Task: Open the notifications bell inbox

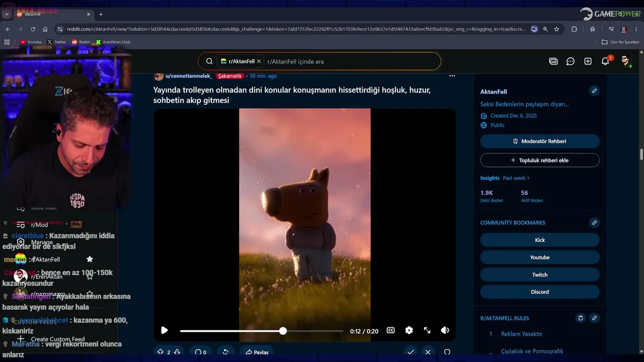Action: 605,61
